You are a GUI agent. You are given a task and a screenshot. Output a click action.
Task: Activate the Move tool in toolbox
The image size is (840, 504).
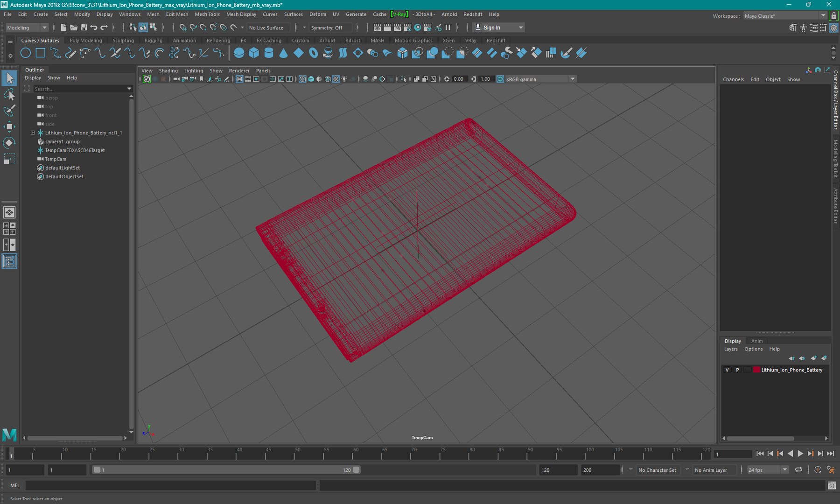(9, 126)
